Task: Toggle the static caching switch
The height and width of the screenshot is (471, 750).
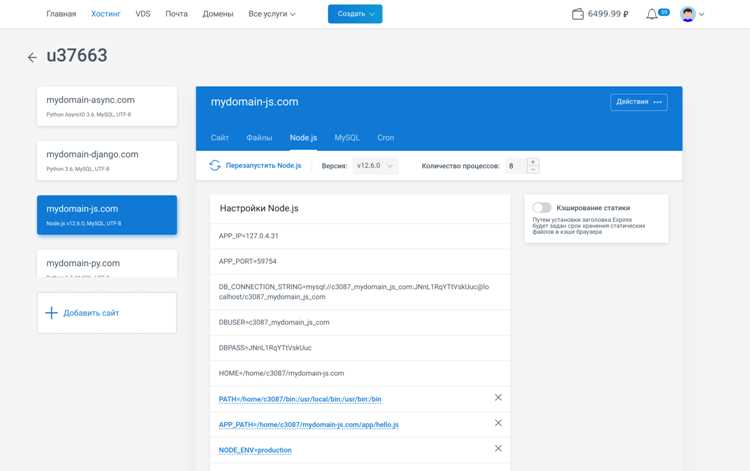Action: click(x=541, y=208)
